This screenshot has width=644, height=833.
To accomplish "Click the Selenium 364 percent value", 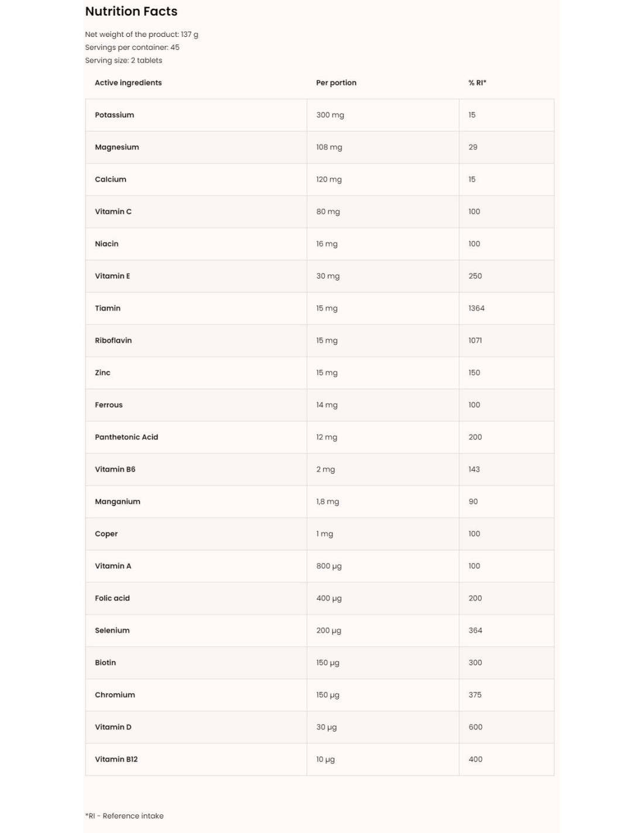I will click(475, 630).
